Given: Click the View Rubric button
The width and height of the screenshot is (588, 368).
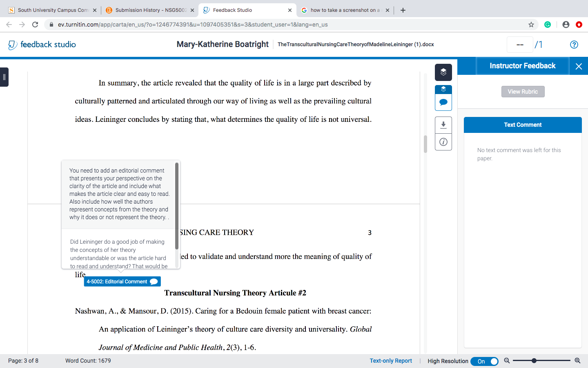Looking at the screenshot, I should [x=523, y=92].
